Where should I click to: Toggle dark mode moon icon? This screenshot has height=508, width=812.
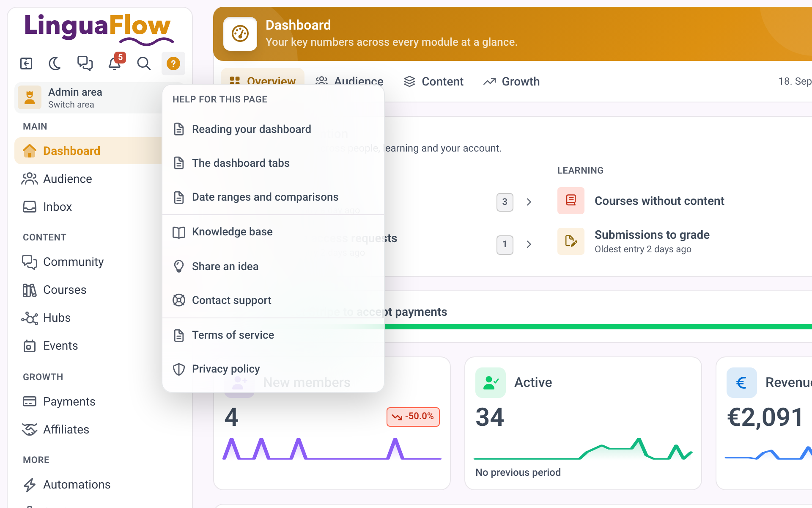[55, 63]
